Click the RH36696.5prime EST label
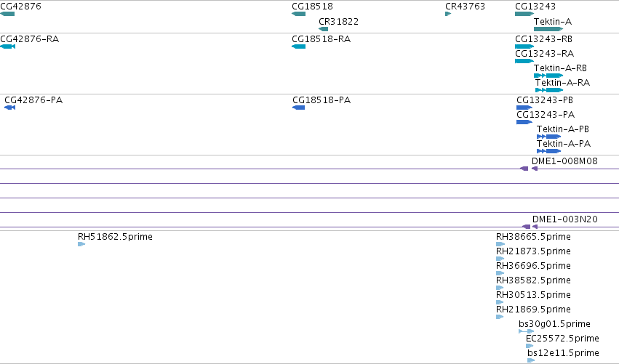 tap(533, 266)
